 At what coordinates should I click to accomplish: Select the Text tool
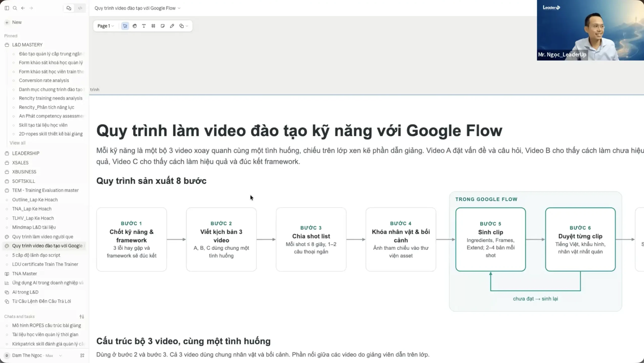click(144, 26)
